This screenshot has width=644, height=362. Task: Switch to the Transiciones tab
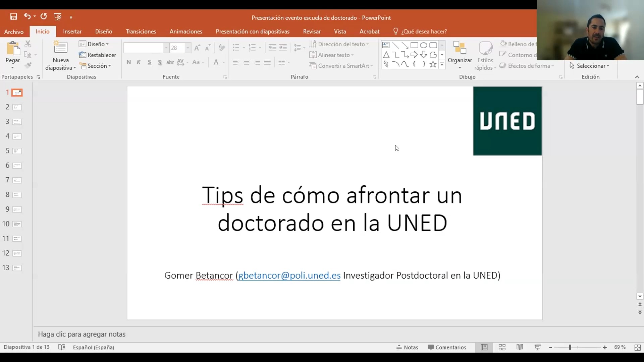click(141, 32)
